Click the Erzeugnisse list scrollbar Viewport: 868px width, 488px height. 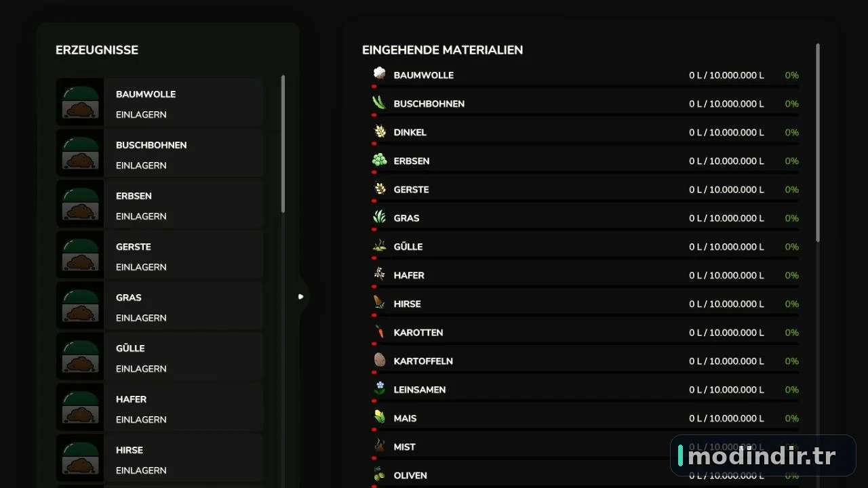click(x=283, y=144)
